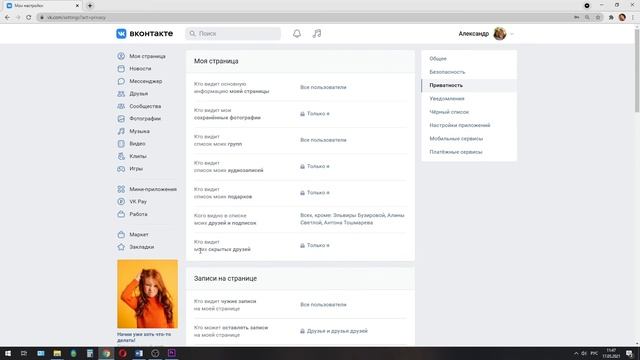Open a new browser tab
Viewport: 640px width, 360px height.
[x=90, y=6]
